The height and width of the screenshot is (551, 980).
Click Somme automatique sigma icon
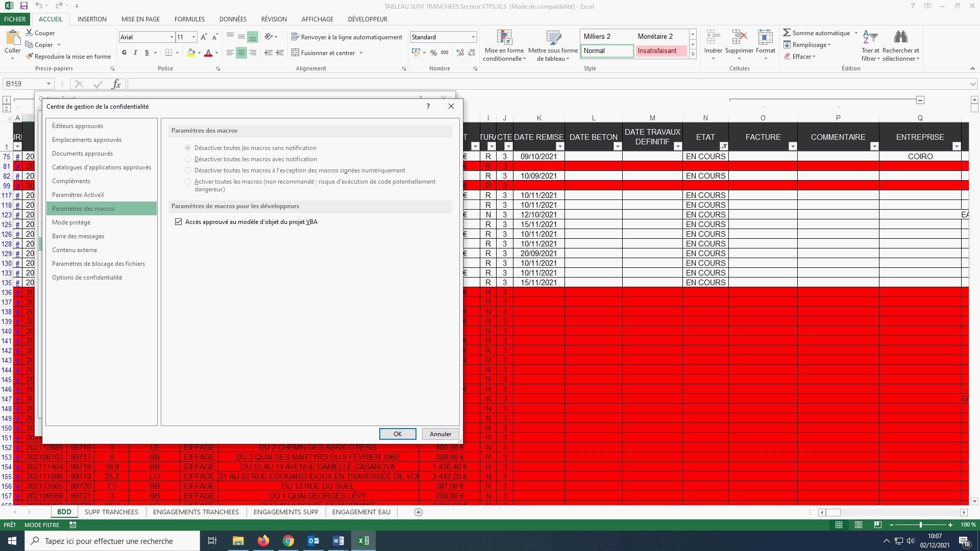(x=787, y=33)
